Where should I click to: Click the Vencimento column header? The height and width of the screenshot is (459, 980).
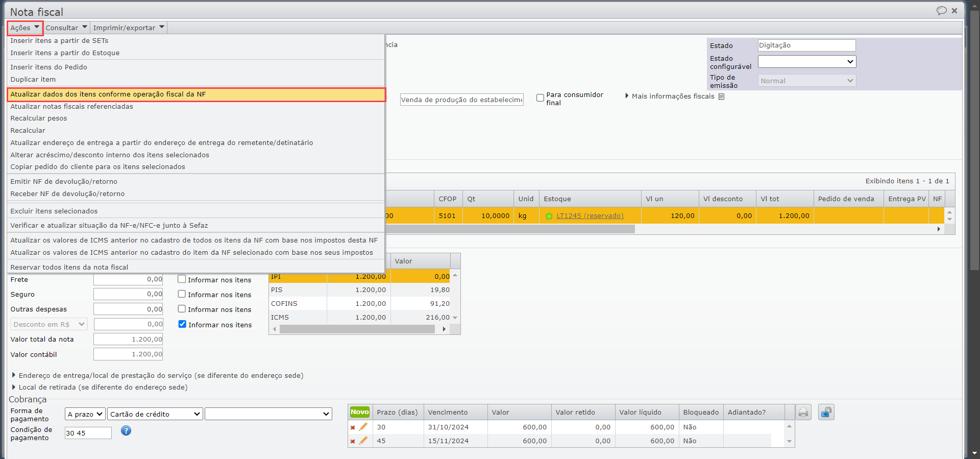[x=455, y=413]
